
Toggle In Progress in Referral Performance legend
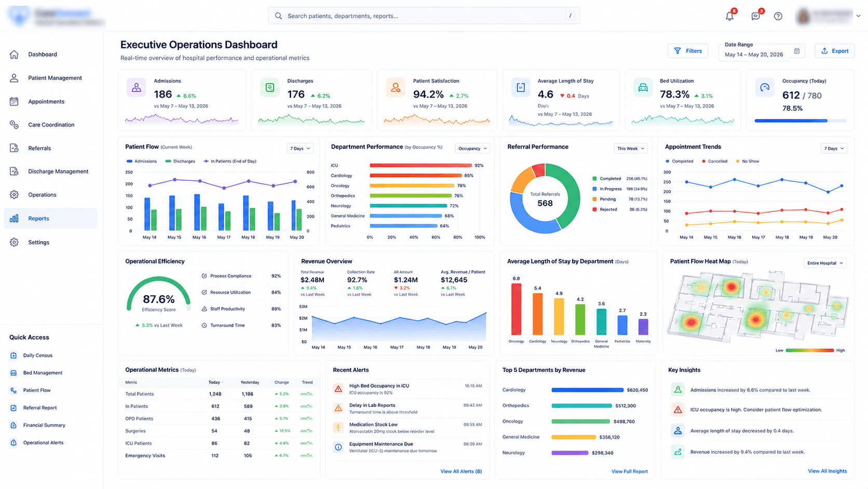(x=620, y=189)
